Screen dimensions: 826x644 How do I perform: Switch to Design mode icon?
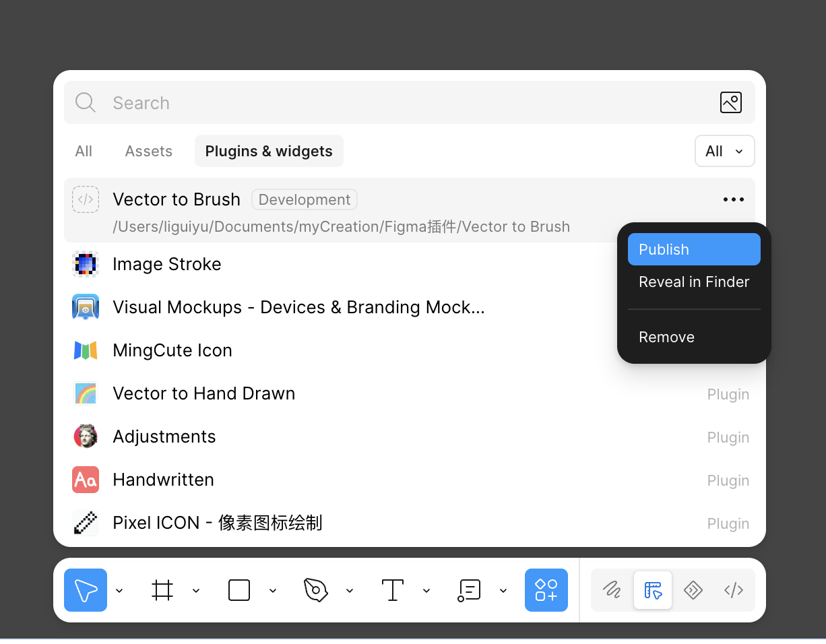[653, 590]
